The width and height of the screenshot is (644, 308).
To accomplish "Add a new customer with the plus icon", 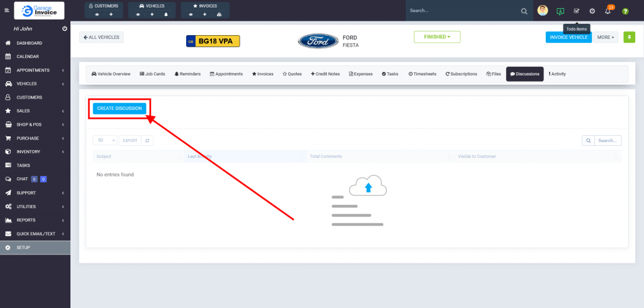I will pyautogui.click(x=111, y=14).
